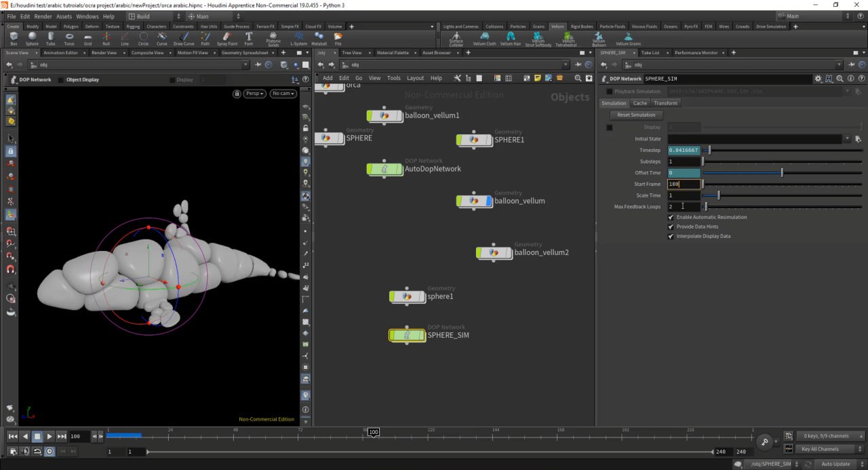Select the Spray Paint shelf tool
This screenshot has width=868, height=470.
point(227,38)
